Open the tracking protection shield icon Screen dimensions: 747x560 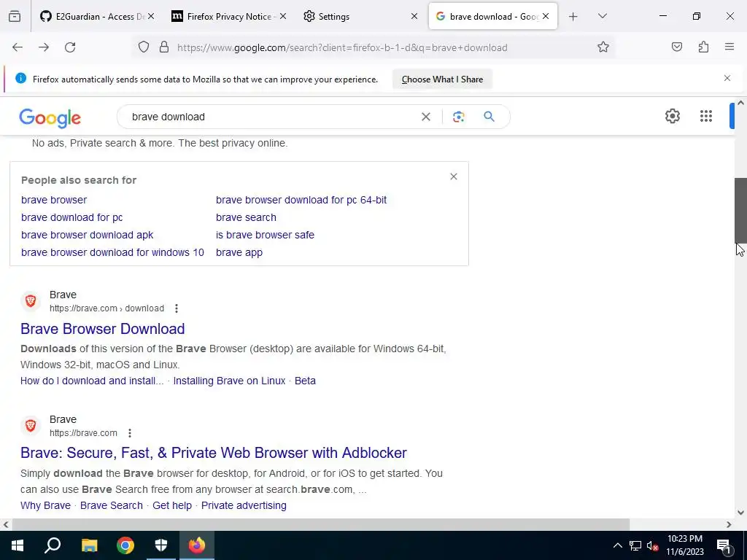point(144,47)
